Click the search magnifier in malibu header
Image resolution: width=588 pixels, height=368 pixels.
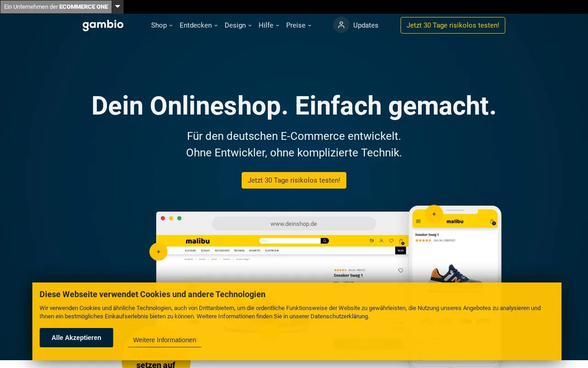(325, 241)
